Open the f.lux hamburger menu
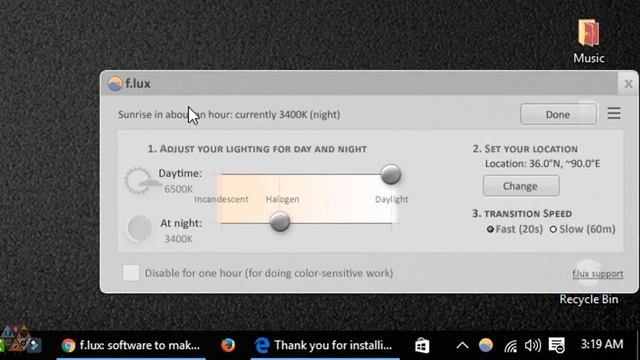The width and height of the screenshot is (640, 360). point(614,113)
